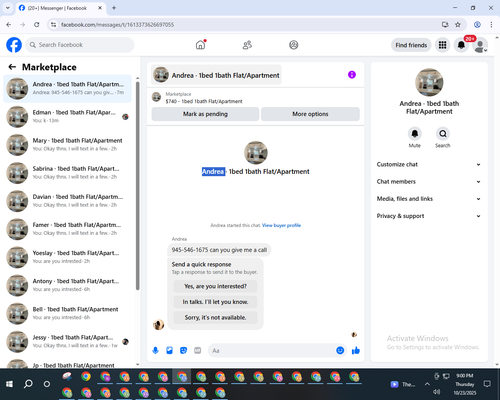The image size is (500, 400).
Task: Mute this chat with the bell icon
Action: (x=415, y=134)
